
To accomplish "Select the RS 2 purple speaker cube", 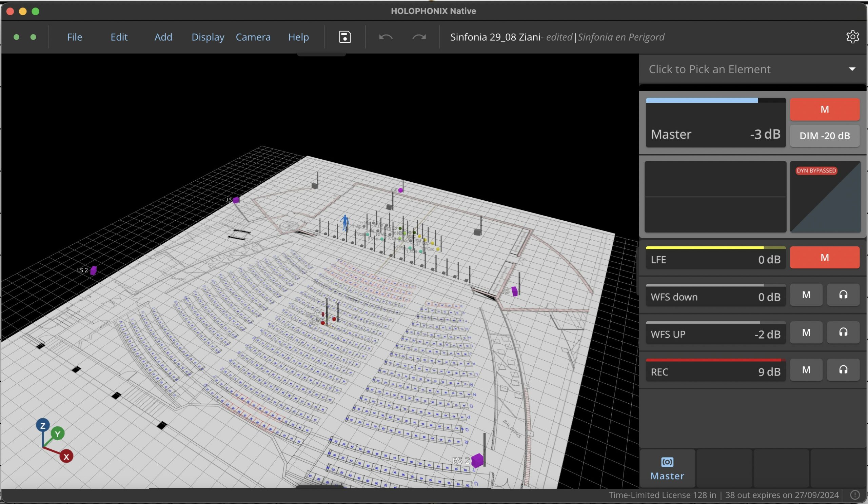I will click(477, 460).
